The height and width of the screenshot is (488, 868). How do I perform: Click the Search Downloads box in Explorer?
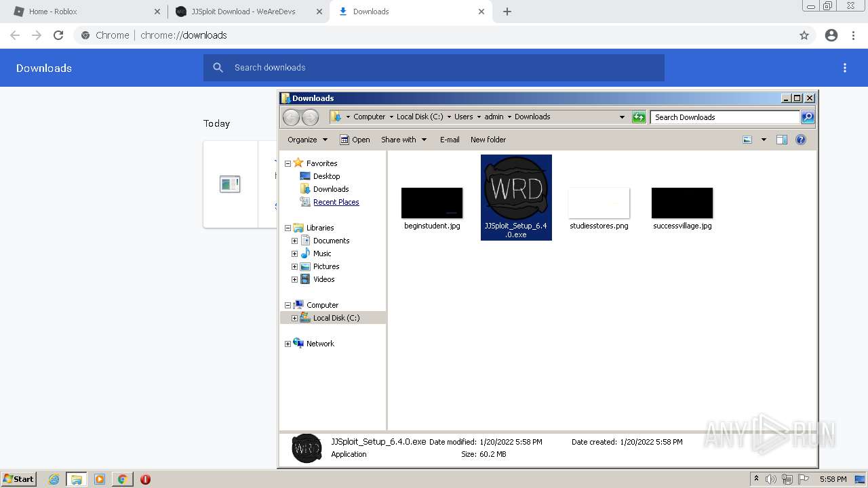(724, 117)
